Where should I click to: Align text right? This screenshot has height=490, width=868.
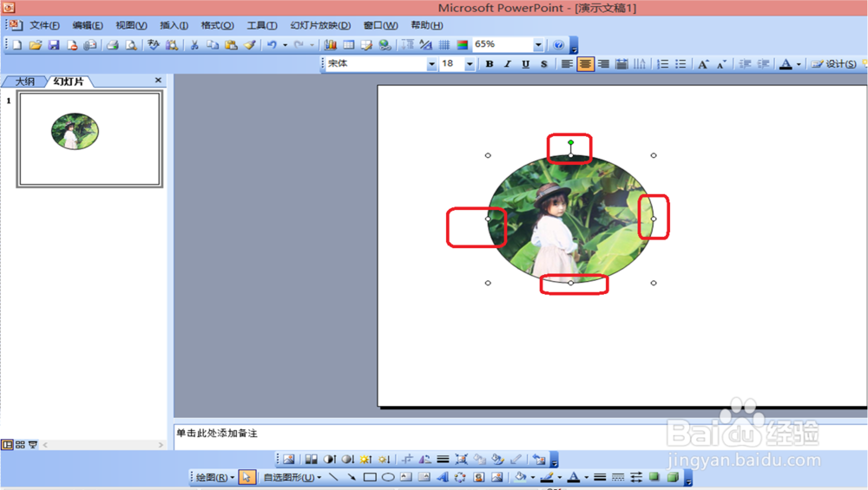click(x=603, y=64)
